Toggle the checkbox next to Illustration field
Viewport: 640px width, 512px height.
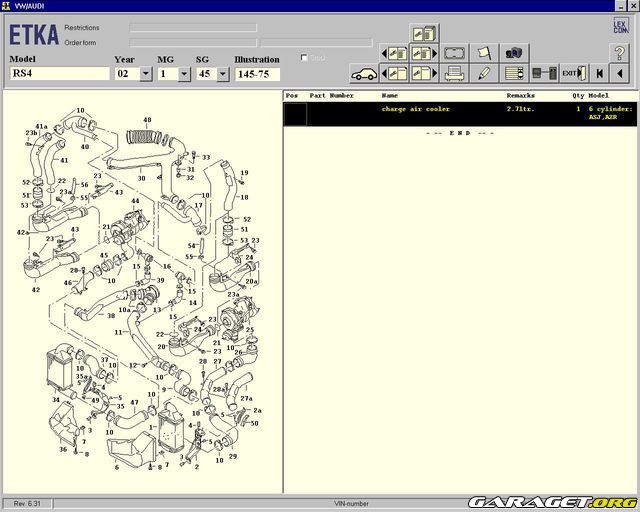pyautogui.click(x=305, y=58)
